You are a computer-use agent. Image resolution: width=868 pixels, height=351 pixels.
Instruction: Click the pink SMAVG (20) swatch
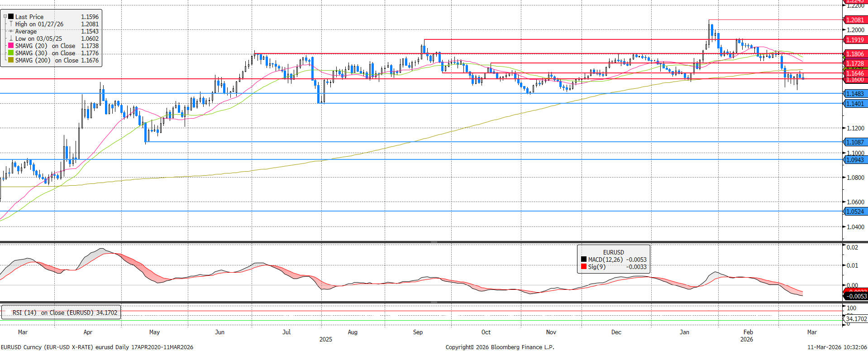pos(11,46)
